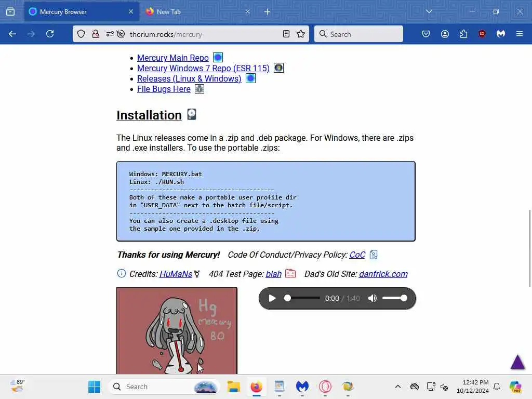Viewport: 532px width, 399px height.
Task: Open the File Bugs Here link
Action: [164, 89]
